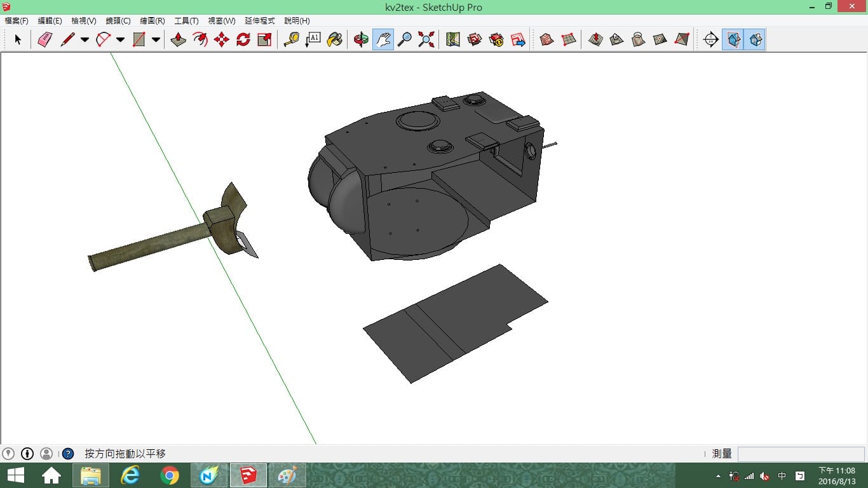Viewport: 868px width, 488px height.
Task: Activate the Paint Bucket tool
Action: [334, 39]
